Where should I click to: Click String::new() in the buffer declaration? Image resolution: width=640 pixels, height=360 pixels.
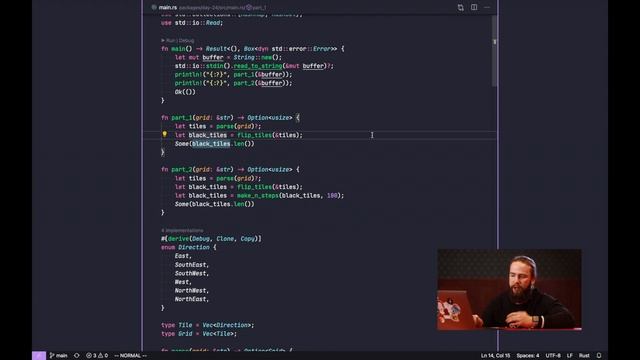click(x=258, y=58)
